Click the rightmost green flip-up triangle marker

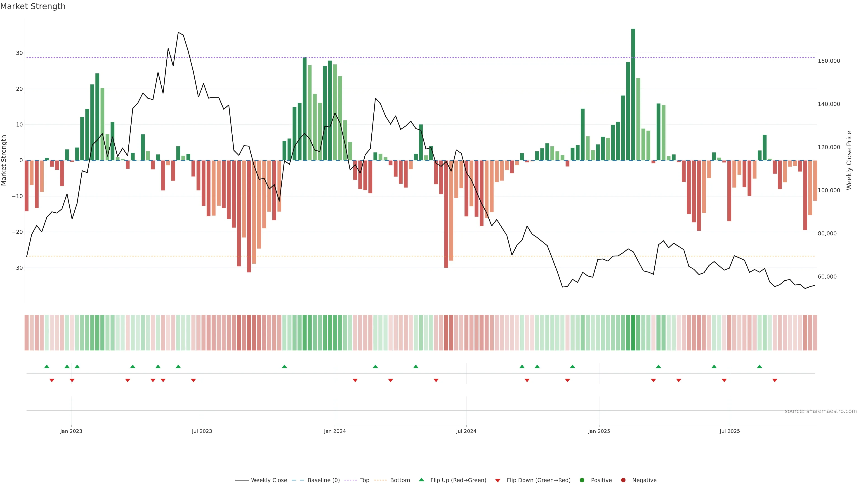coord(759,366)
